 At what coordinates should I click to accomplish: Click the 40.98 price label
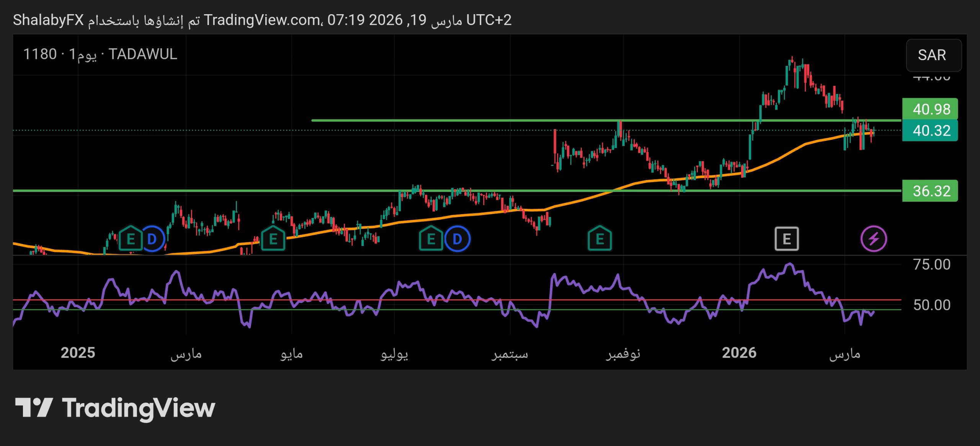(930, 109)
